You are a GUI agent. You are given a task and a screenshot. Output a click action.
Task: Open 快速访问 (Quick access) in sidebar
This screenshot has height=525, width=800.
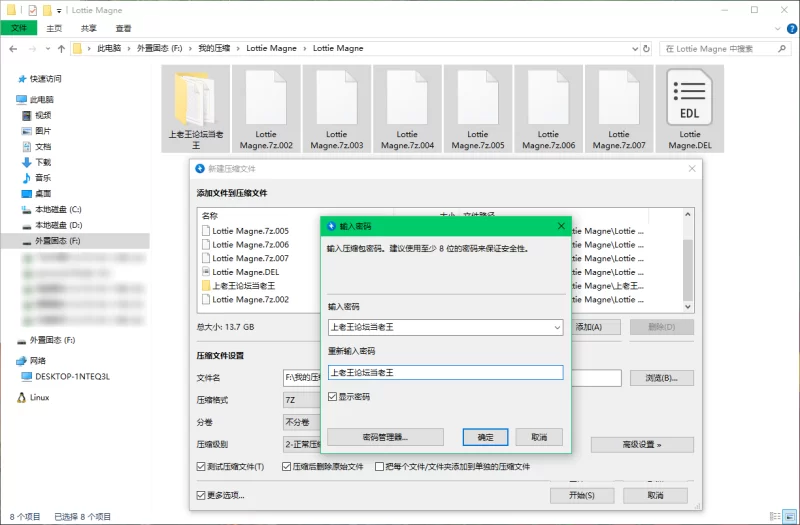45,78
